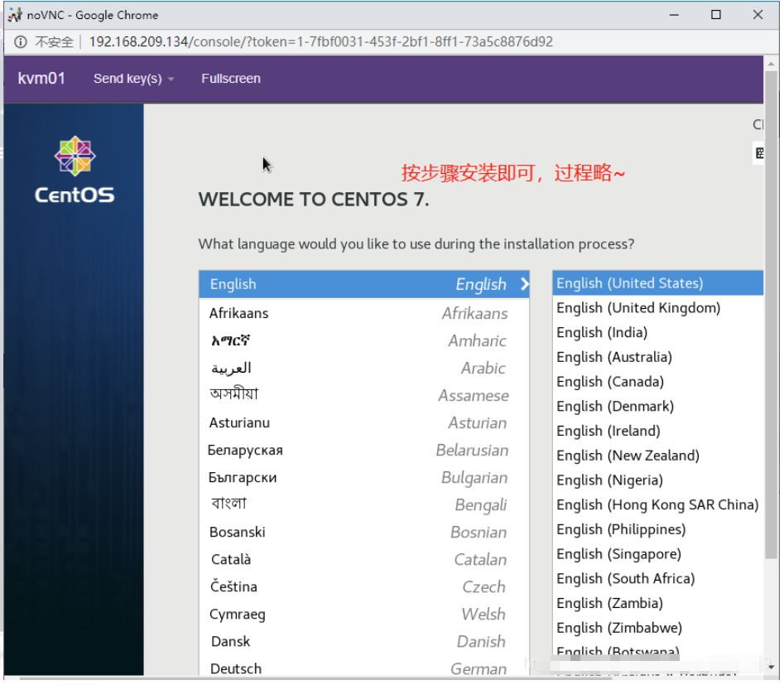The height and width of the screenshot is (685, 784).
Task: Select the Amharic language row
Action: point(364,340)
